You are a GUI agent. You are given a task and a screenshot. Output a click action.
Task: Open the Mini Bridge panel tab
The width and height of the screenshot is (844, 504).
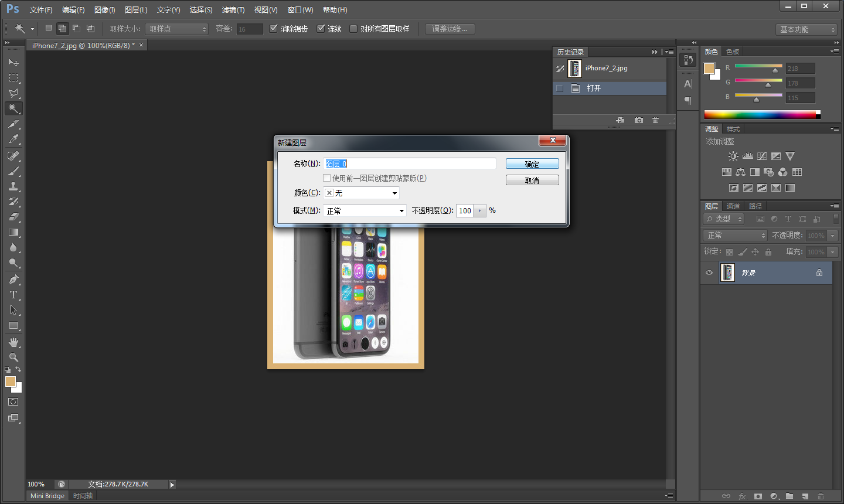pos(47,496)
